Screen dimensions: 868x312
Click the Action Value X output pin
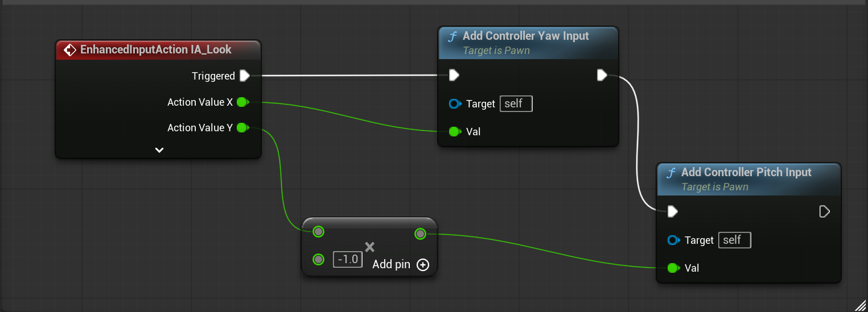[x=242, y=102]
